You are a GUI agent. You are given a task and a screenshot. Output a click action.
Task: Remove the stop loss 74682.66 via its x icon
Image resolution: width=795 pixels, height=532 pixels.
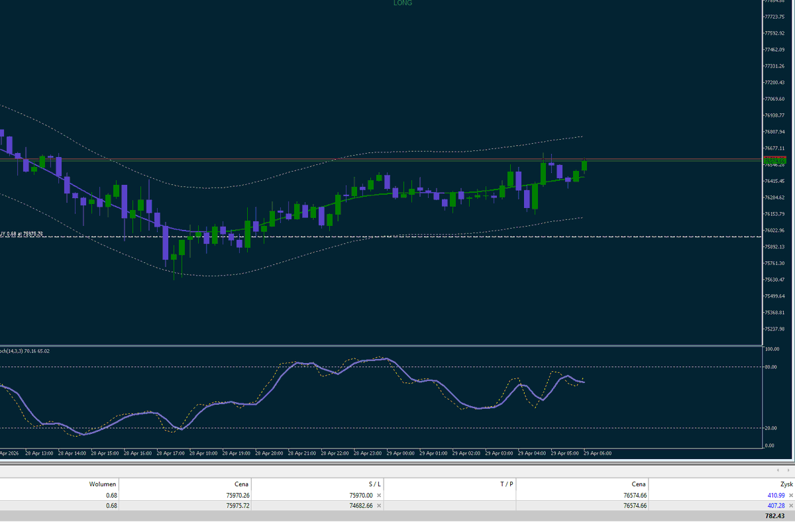[378, 505]
